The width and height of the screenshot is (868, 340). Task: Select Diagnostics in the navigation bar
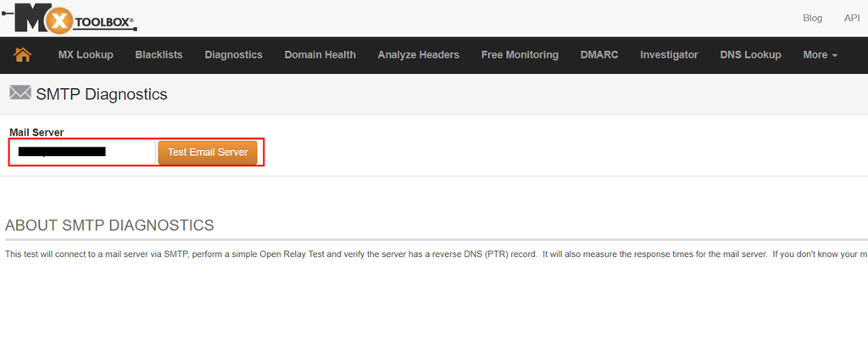(234, 55)
